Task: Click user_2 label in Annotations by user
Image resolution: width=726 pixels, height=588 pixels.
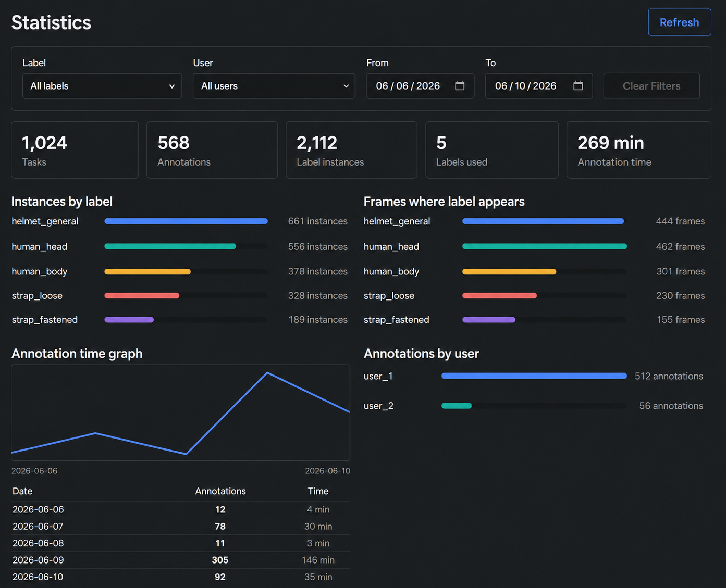Action: click(x=378, y=406)
